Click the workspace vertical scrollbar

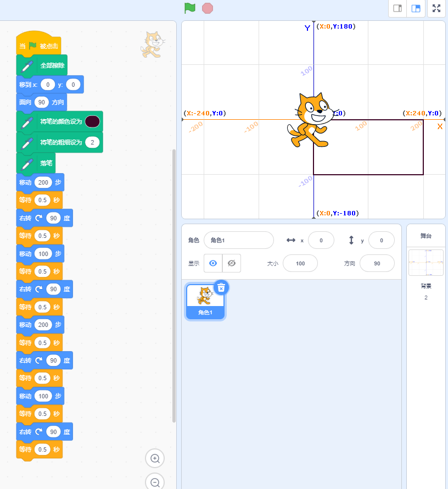pos(174,286)
